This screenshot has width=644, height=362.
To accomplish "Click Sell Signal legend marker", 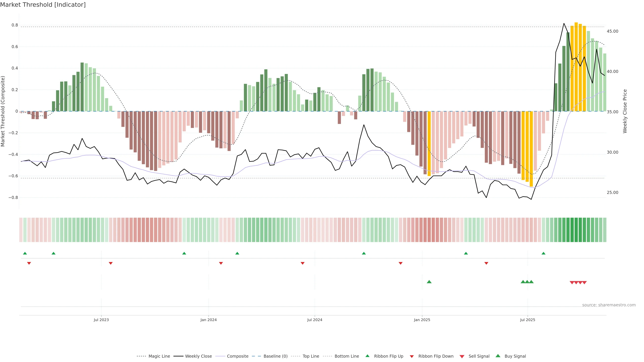I will click(462, 356).
